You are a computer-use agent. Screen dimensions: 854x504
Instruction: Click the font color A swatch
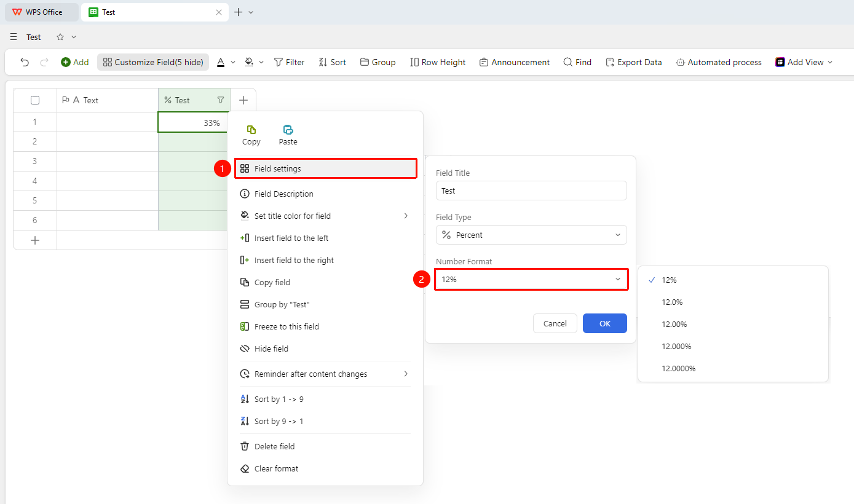[x=221, y=62]
